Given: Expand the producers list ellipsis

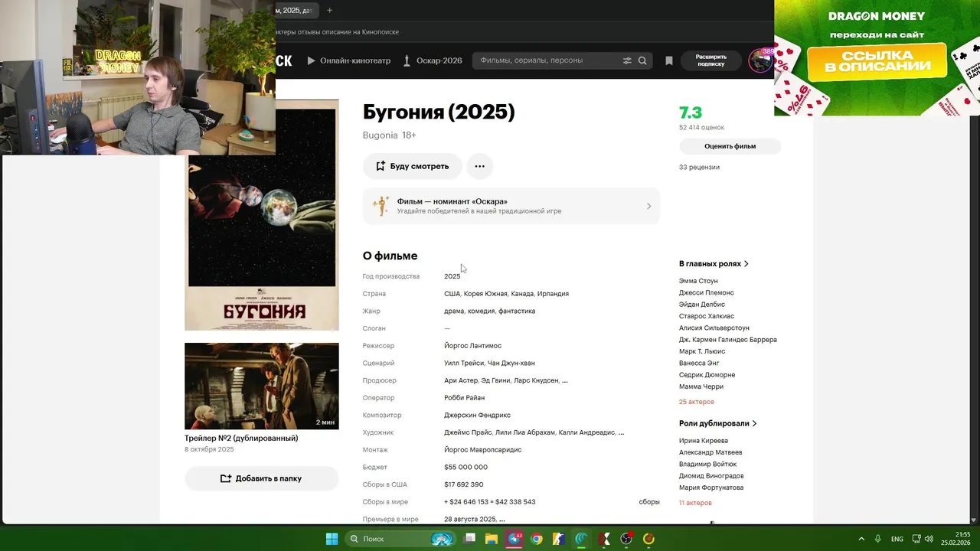Looking at the screenshot, I should pos(565,380).
